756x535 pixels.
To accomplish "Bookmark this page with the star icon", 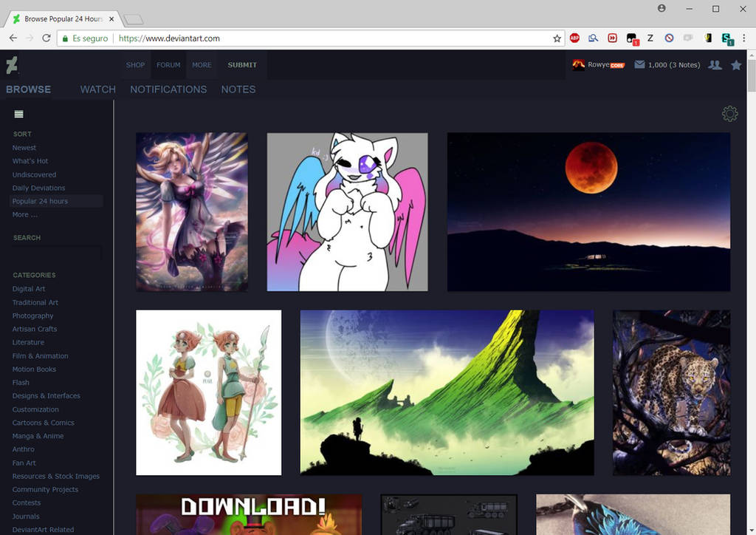I will [x=557, y=38].
